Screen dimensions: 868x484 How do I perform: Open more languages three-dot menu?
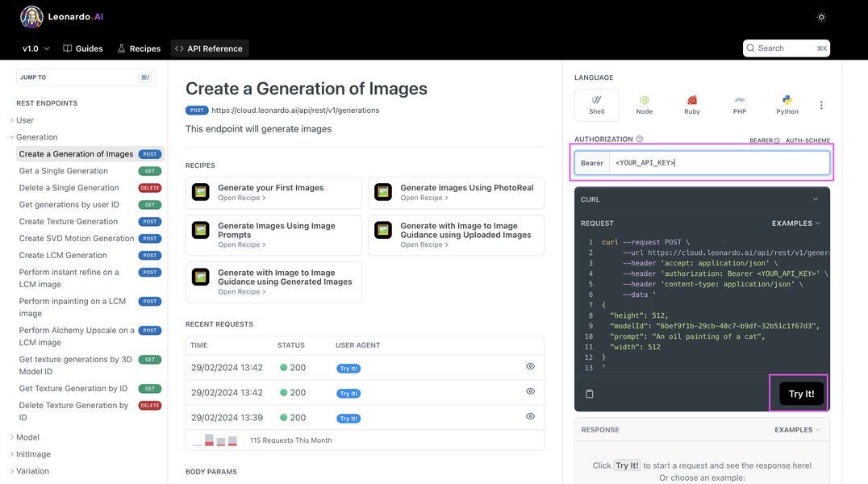821,105
